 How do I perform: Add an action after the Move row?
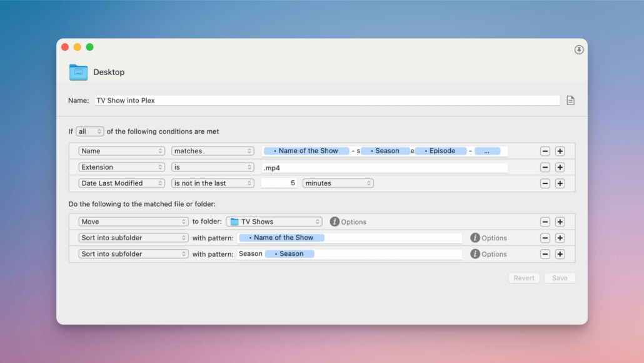[560, 222]
